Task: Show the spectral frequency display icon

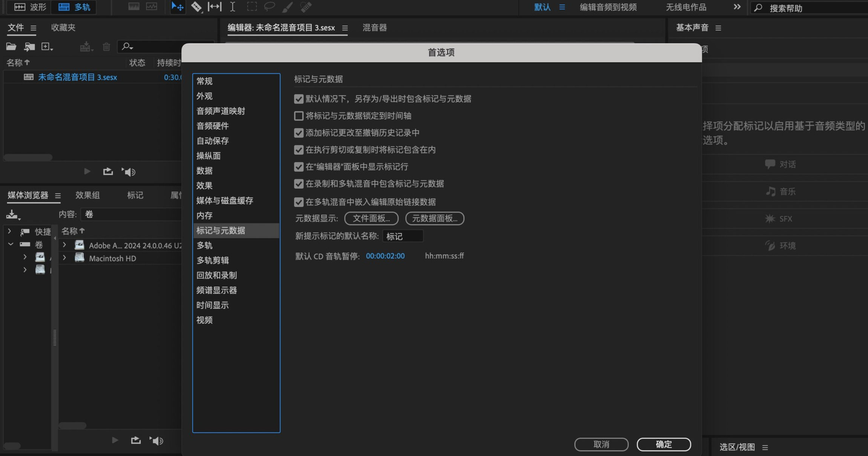Action: [133, 7]
